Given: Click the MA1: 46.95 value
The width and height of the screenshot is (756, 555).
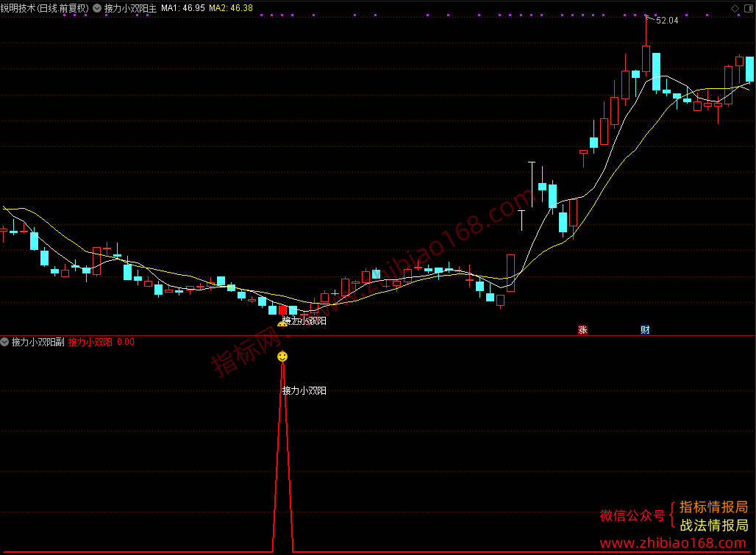Looking at the screenshot, I should [182, 8].
